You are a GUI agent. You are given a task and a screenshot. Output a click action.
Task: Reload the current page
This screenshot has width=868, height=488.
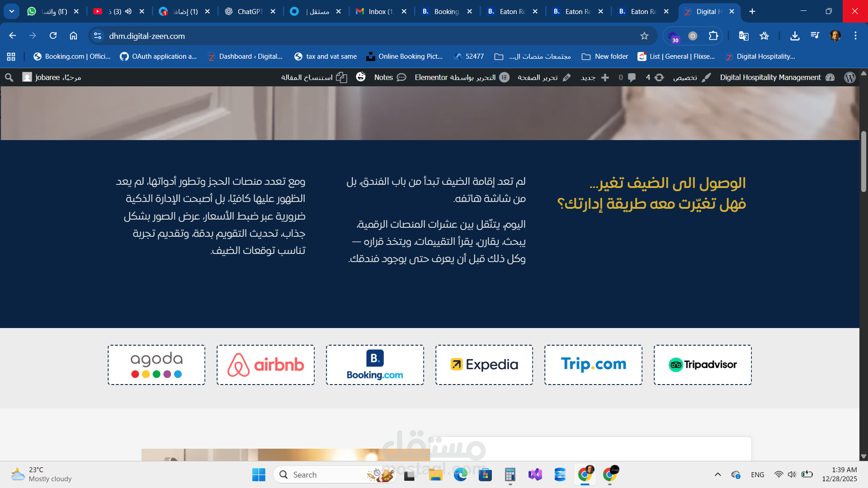pos(53,36)
